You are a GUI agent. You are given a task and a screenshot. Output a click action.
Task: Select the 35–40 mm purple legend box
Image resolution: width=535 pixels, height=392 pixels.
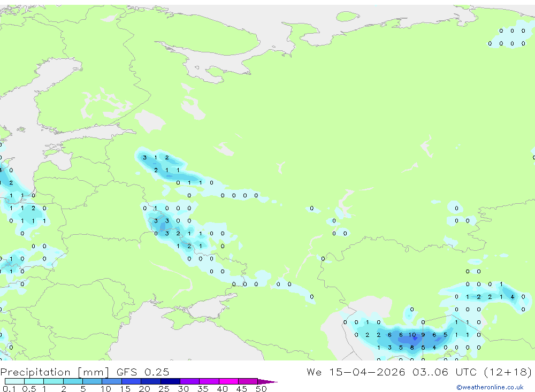coord(209,381)
